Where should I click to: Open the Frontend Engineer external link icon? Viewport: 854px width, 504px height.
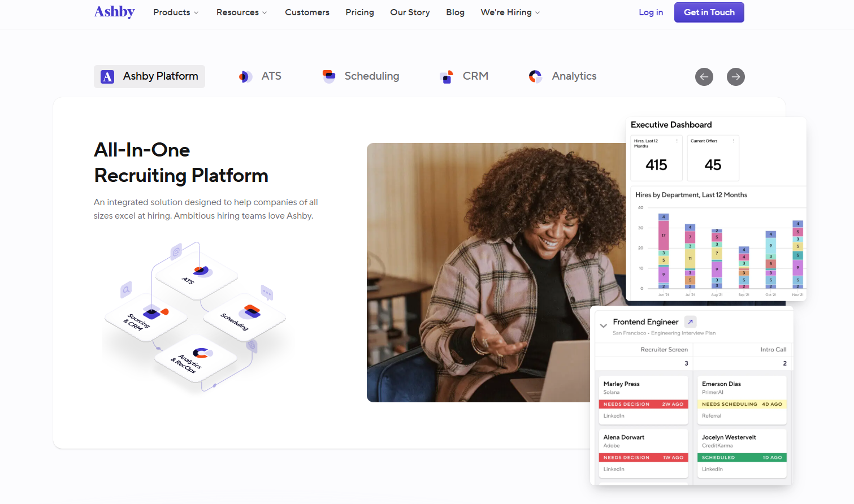tap(690, 321)
